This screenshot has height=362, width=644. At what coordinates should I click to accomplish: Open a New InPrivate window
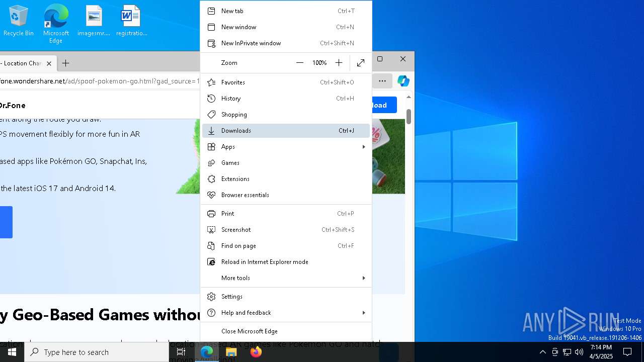click(286, 43)
